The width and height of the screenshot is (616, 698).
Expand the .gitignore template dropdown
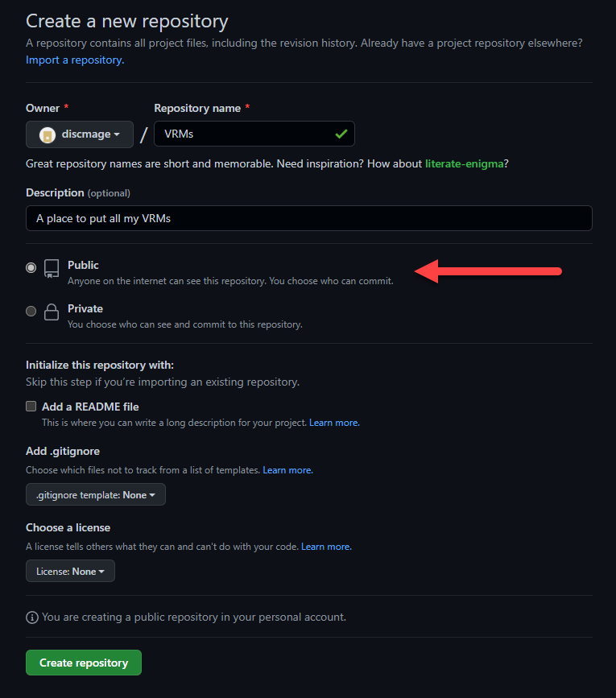coord(96,494)
